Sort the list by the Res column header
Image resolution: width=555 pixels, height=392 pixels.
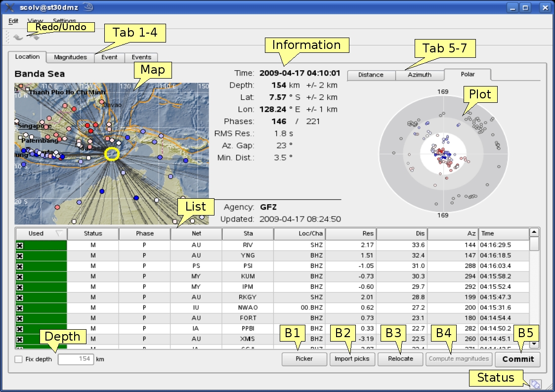(x=350, y=233)
